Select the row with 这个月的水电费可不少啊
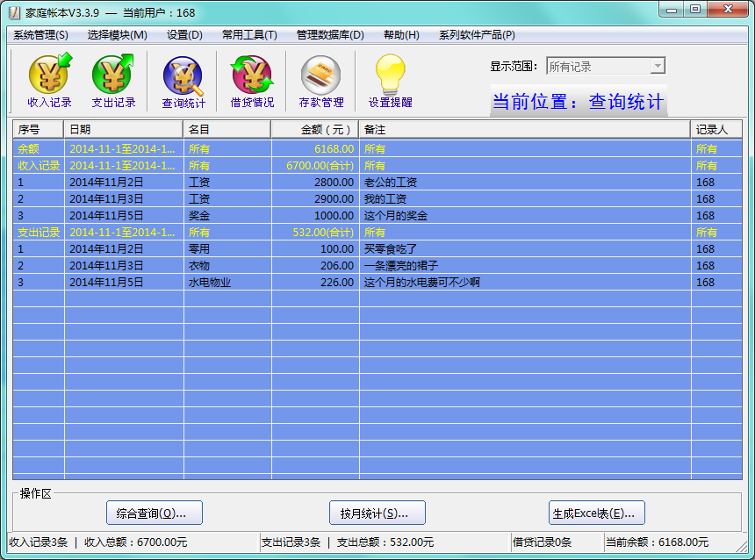The height and width of the screenshot is (560, 755). coord(377,282)
